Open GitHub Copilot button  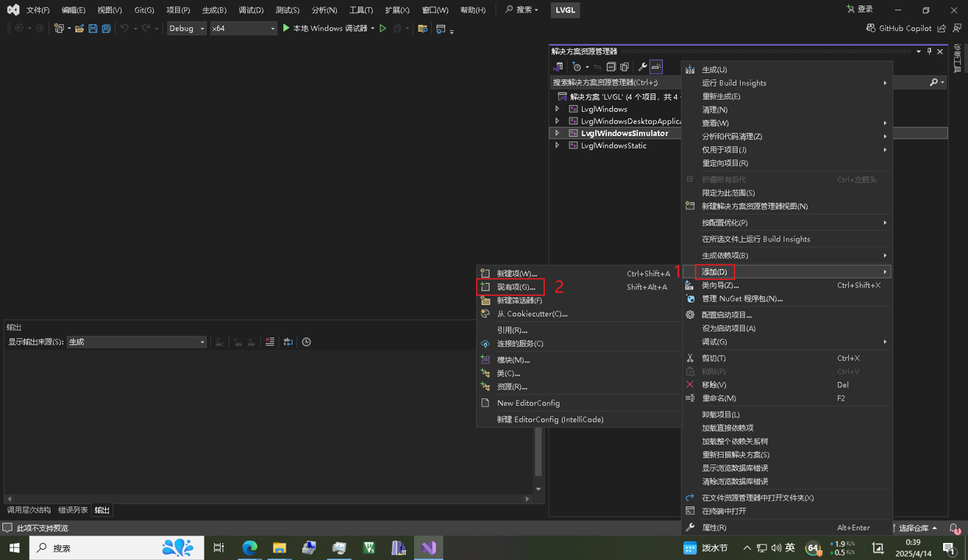[x=897, y=29]
